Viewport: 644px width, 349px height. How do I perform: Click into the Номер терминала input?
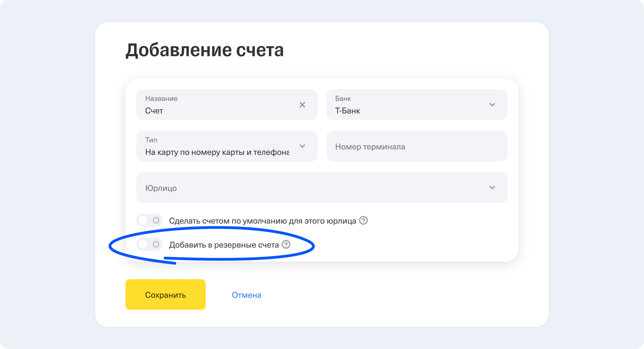[x=417, y=146]
